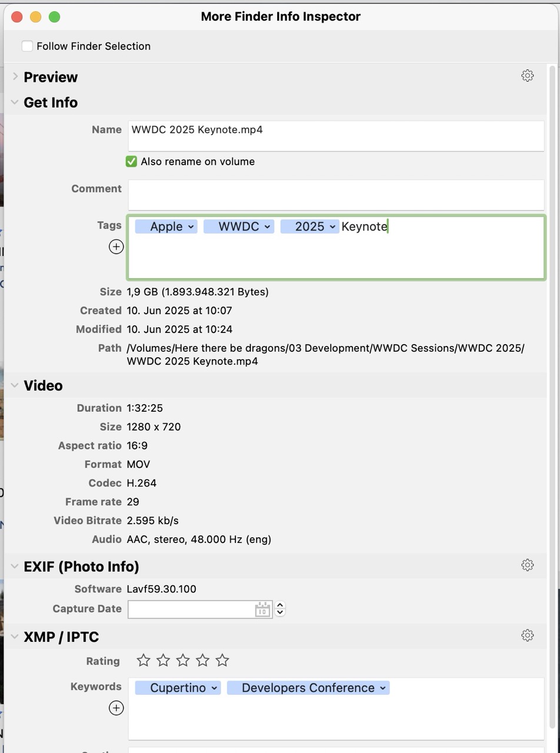Open the Preview section settings gear
Image resolution: width=560 pixels, height=753 pixels.
coord(526,75)
